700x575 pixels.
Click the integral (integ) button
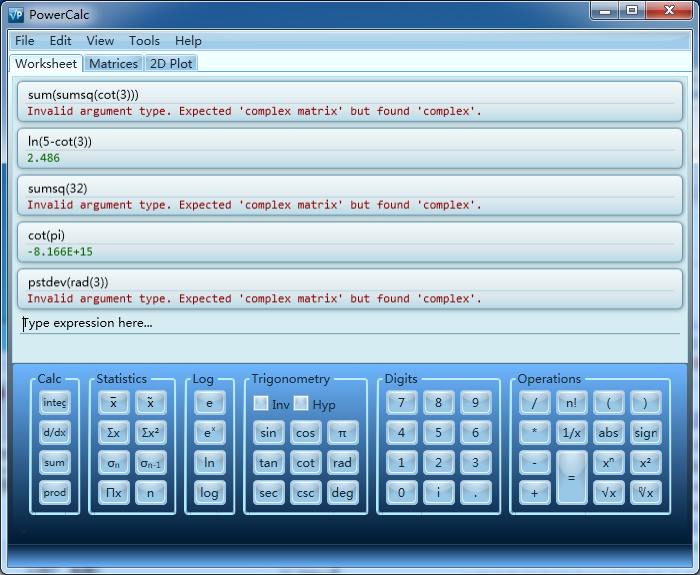coord(54,403)
